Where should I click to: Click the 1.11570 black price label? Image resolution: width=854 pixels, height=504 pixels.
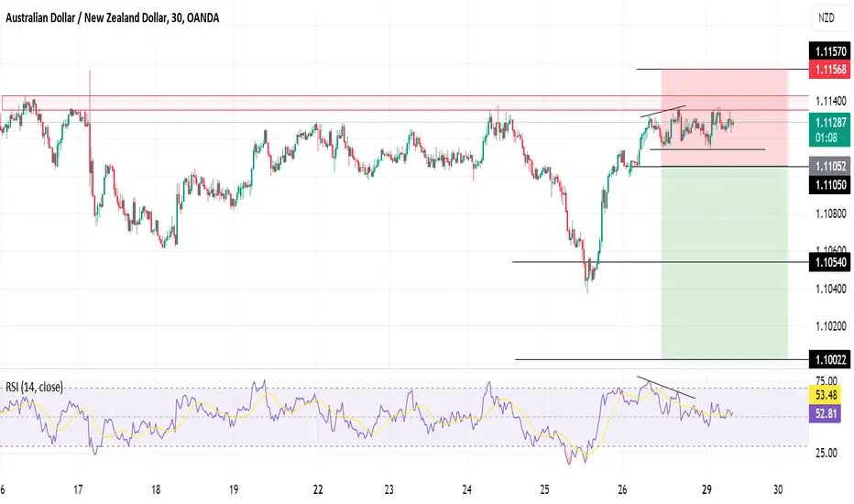click(x=830, y=51)
